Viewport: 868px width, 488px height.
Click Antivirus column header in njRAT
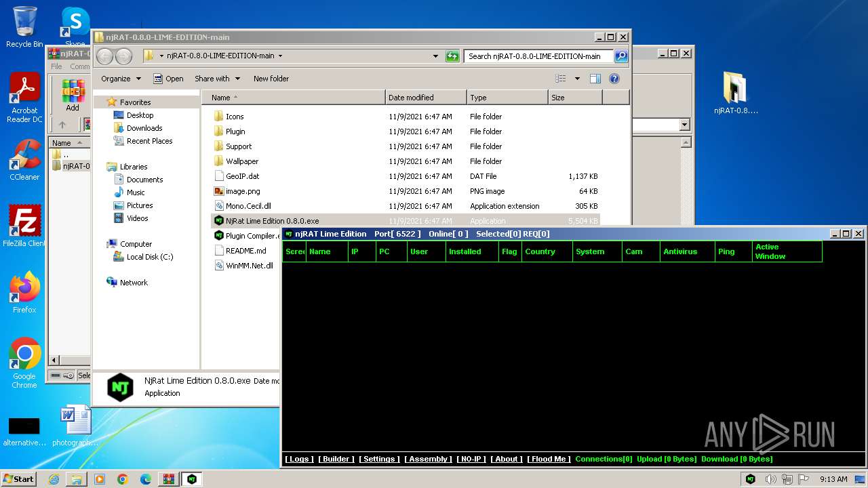click(x=687, y=251)
